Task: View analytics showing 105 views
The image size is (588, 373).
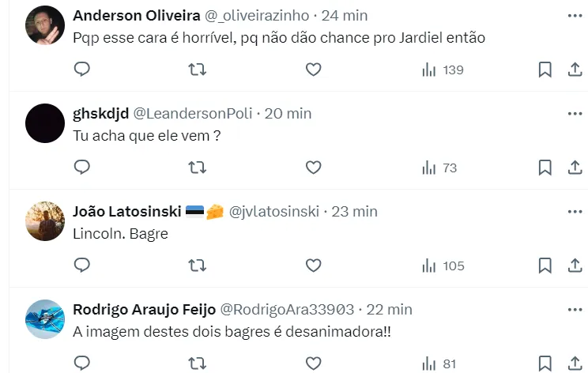Action: click(443, 266)
